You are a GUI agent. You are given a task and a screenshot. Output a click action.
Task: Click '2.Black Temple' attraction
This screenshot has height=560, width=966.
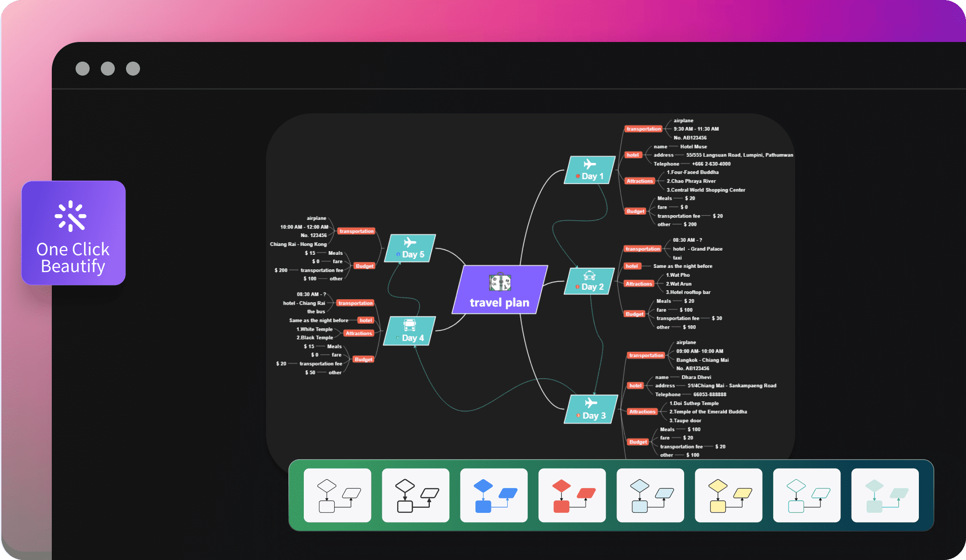(315, 337)
